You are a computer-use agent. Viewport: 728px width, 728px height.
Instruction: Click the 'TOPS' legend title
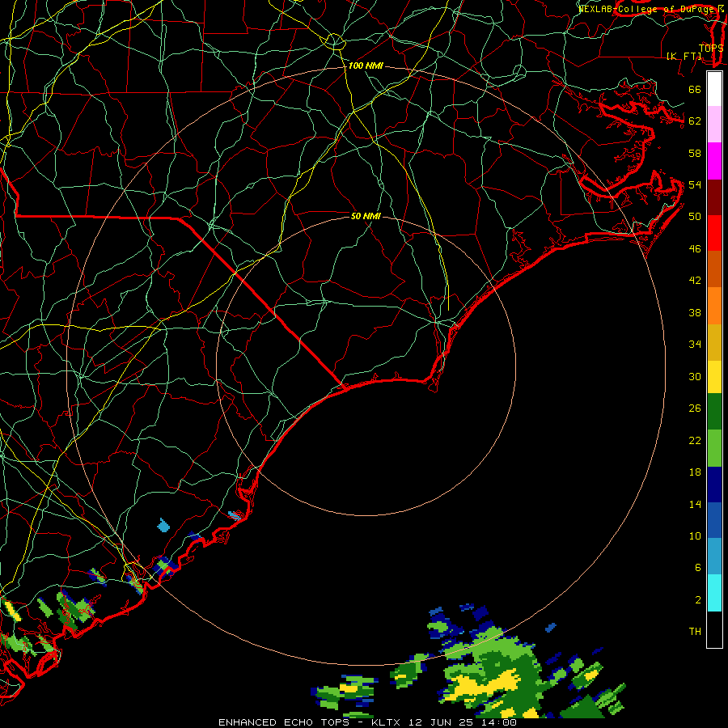pos(711,48)
